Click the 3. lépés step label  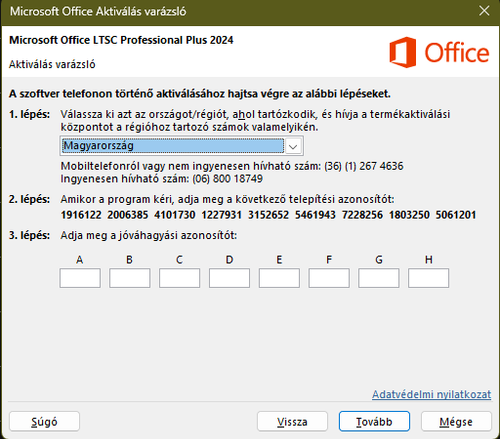coord(29,235)
